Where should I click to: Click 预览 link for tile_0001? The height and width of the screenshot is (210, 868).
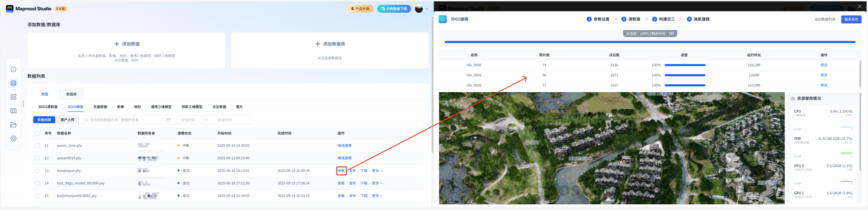[824, 75]
